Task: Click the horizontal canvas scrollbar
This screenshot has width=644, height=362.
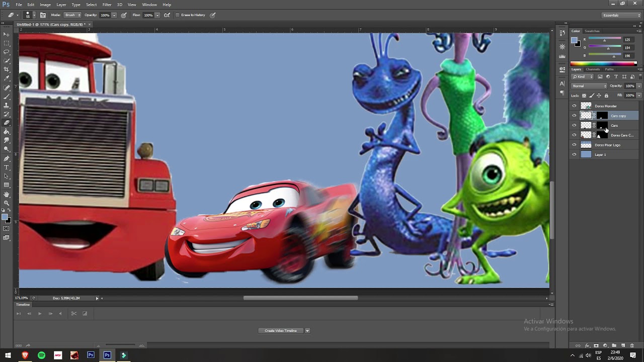Action: point(300,298)
